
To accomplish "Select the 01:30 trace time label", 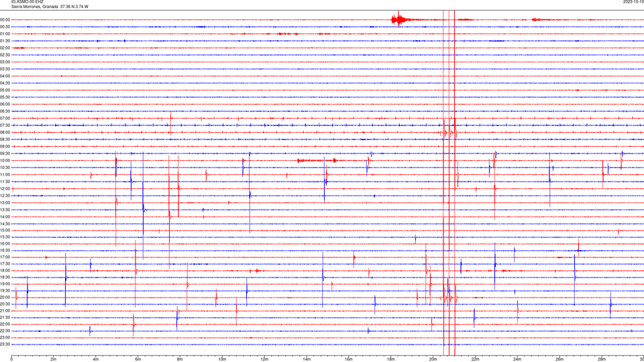I will coord(5,41).
